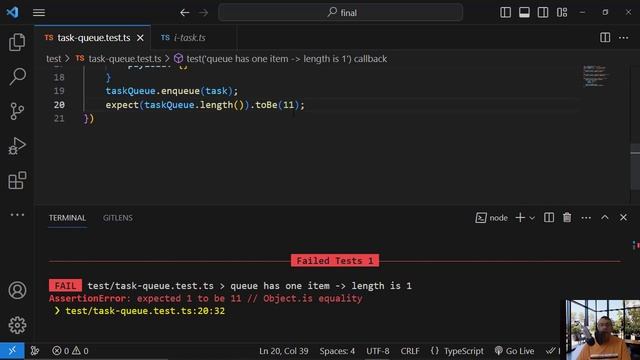
Task: Open the Source Control view
Action: coord(17,111)
